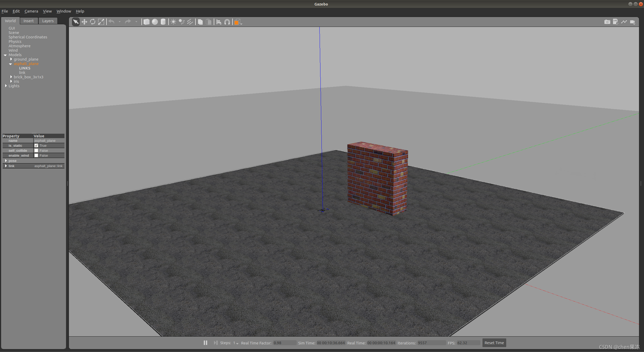The height and width of the screenshot is (352, 644).
Task: Enable snap mode magnet tool
Action: pyautogui.click(x=227, y=22)
